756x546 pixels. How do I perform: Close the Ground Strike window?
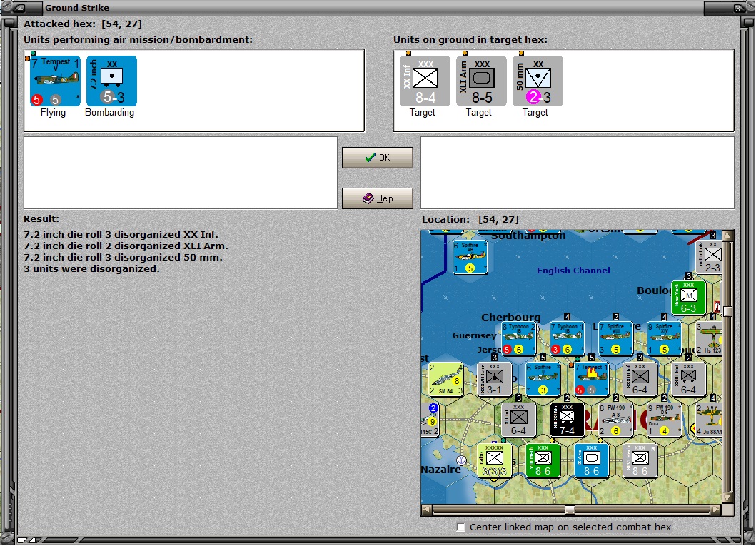(738, 8)
